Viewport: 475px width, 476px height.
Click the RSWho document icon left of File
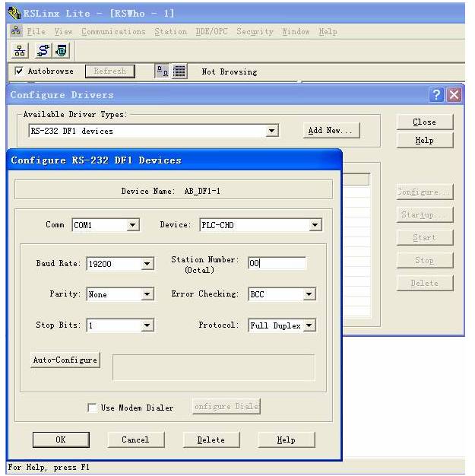click(x=16, y=31)
